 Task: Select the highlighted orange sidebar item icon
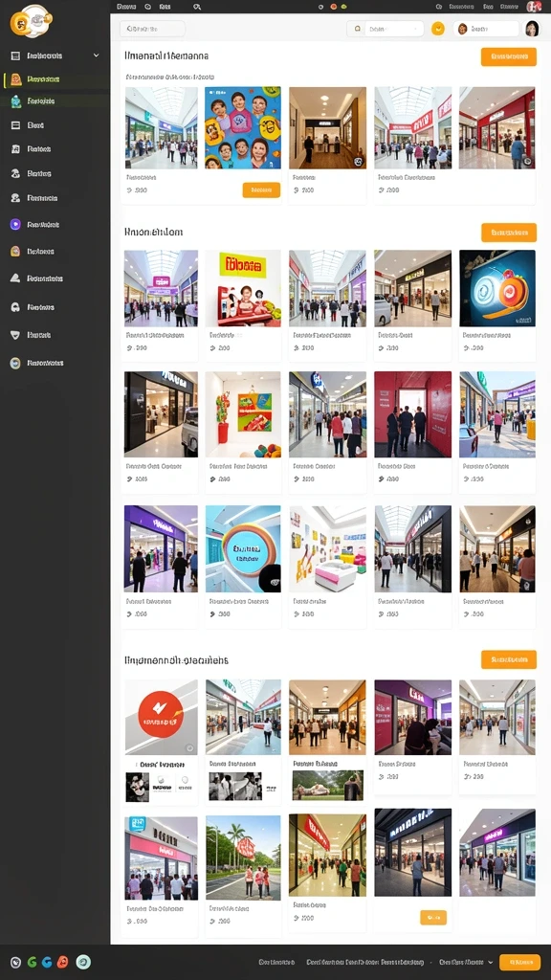tap(16, 79)
